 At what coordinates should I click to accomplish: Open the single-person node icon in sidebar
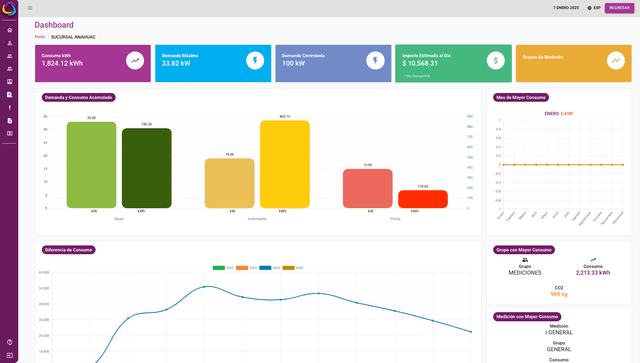9,43
